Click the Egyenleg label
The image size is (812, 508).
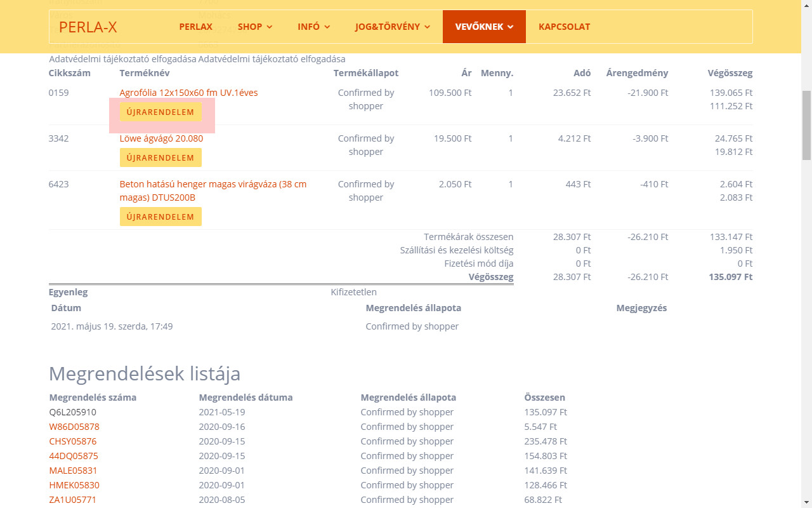(x=69, y=292)
